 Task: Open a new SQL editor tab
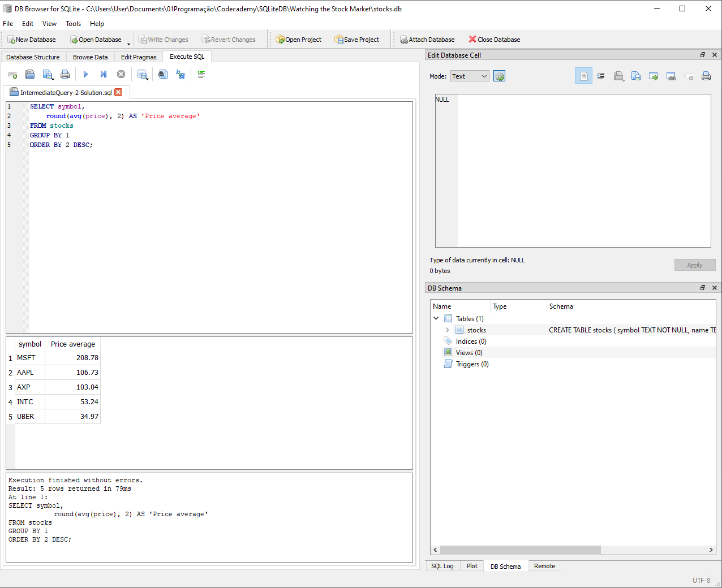pos(12,74)
